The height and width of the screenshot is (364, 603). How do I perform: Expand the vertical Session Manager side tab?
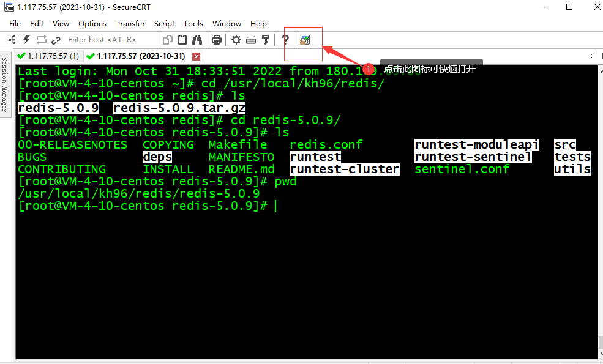[5, 84]
